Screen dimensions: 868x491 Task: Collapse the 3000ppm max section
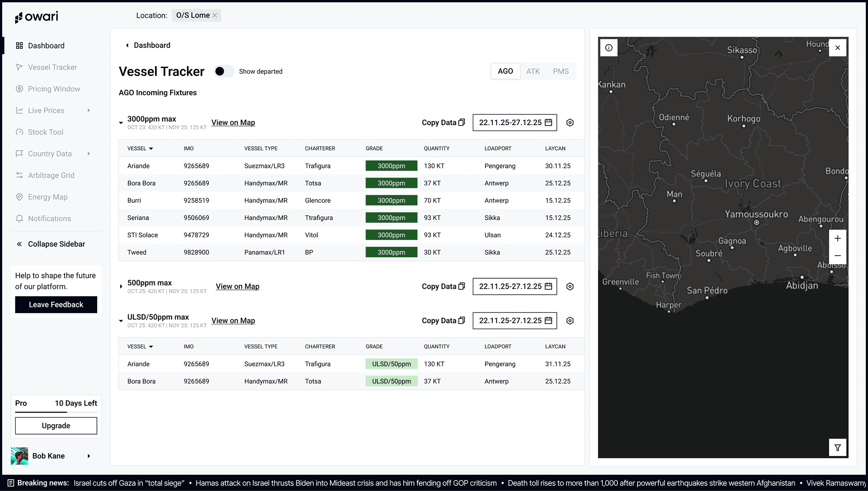tap(121, 123)
